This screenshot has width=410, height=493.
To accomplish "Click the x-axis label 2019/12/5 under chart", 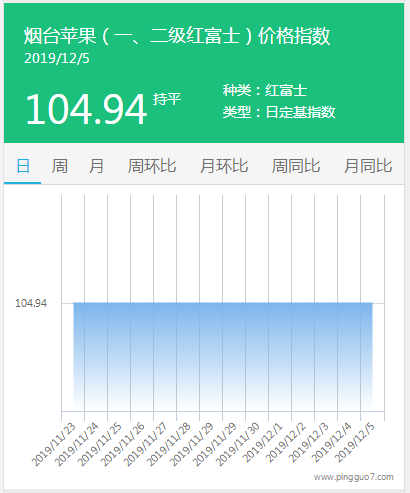I will coord(355,443).
